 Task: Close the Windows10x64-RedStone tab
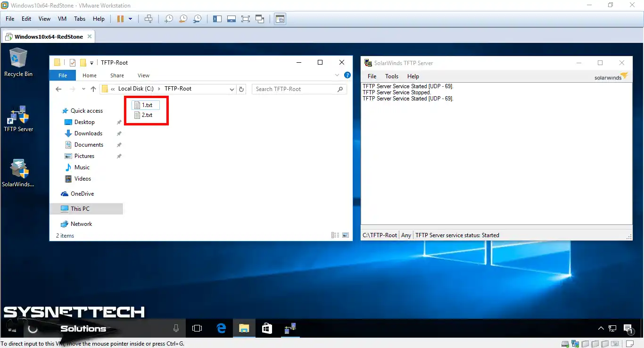[90, 36]
